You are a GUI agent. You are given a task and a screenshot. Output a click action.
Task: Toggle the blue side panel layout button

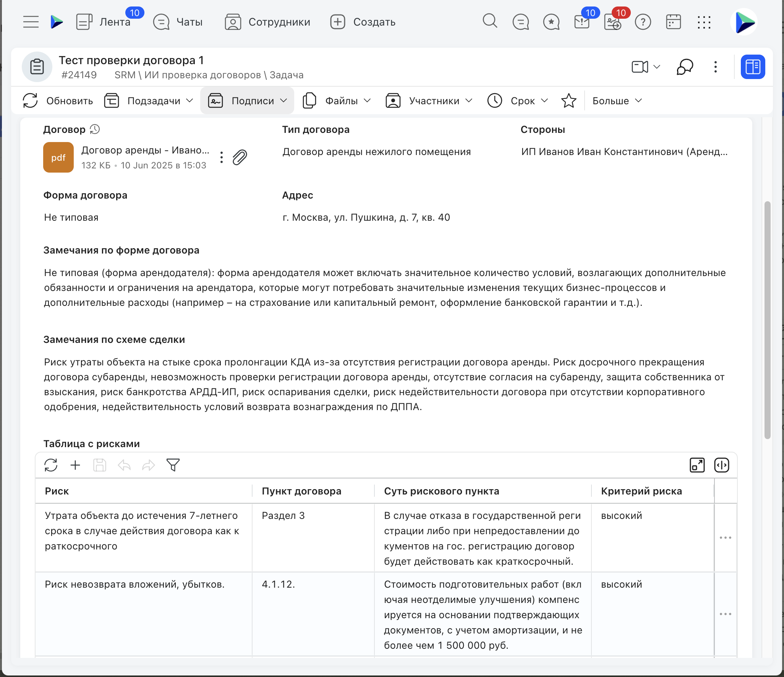coord(753,67)
